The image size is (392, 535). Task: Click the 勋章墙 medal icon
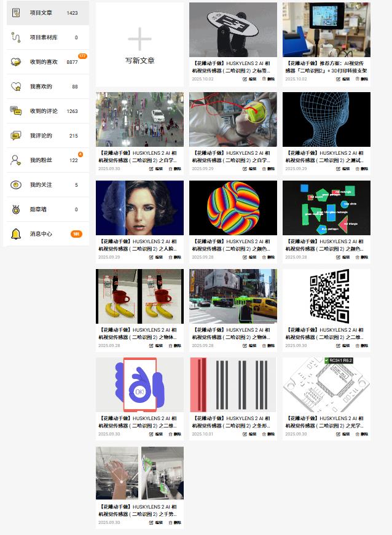click(16, 209)
